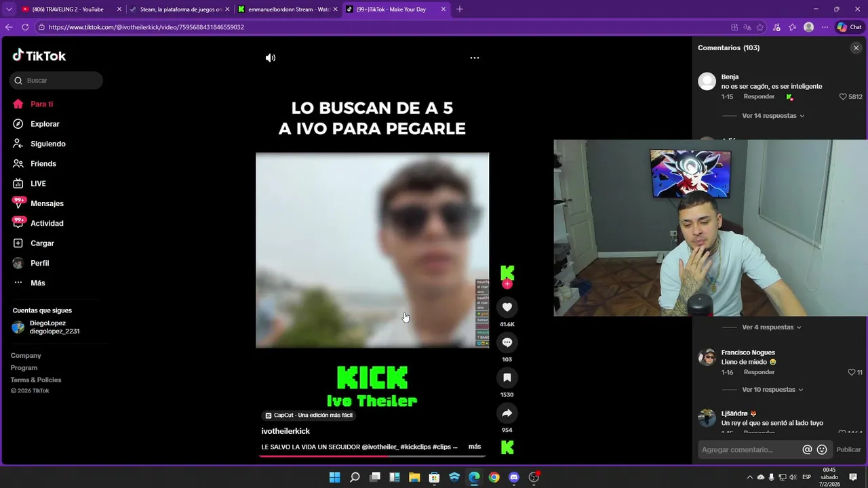Image resolution: width=868 pixels, height=488 pixels.
Task: Close the Comentarios panel
Action: tap(856, 48)
